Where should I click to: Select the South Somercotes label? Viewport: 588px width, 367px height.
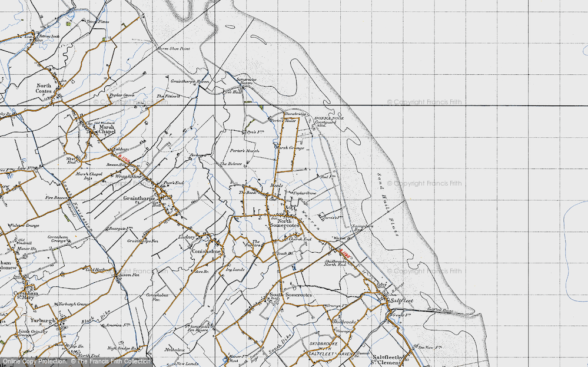[x=291, y=295]
